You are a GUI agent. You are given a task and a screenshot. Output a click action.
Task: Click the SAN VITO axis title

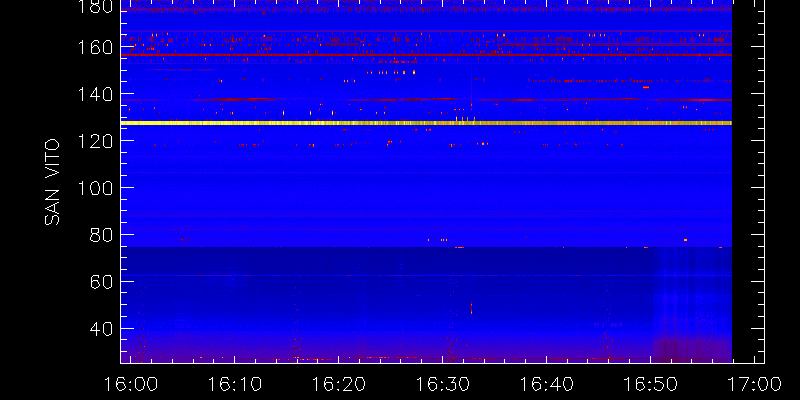coord(52,182)
